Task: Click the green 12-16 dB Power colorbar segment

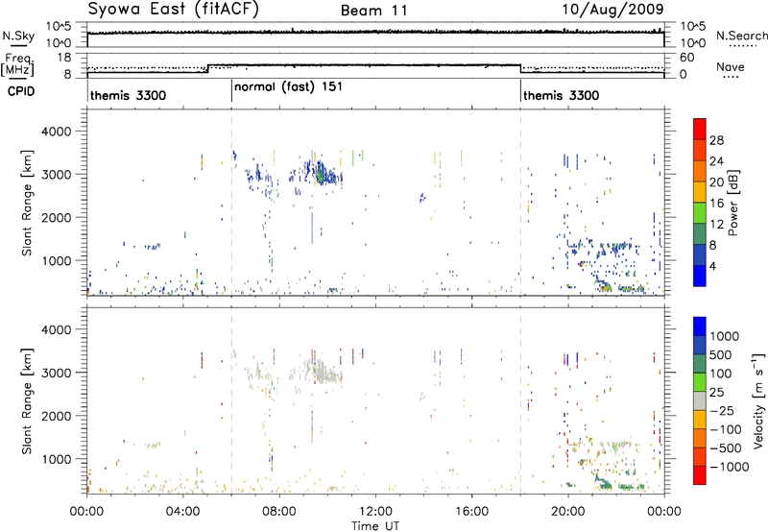Action: pyautogui.click(x=700, y=213)
